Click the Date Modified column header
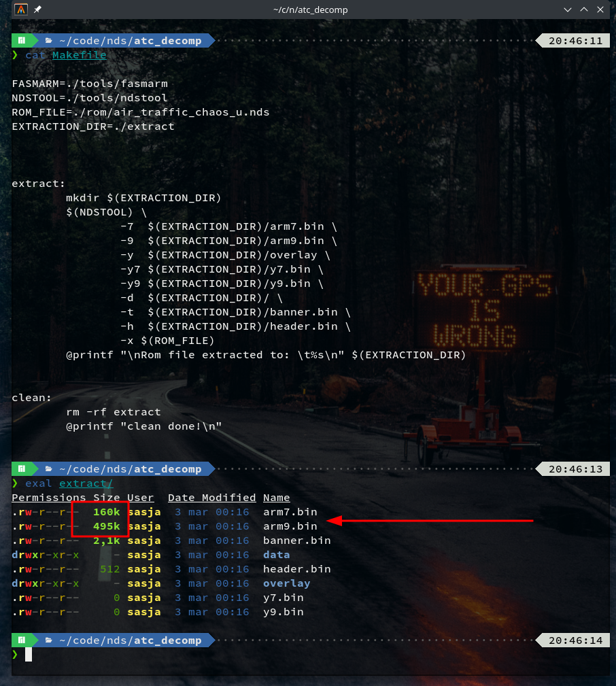 (211, 498)
